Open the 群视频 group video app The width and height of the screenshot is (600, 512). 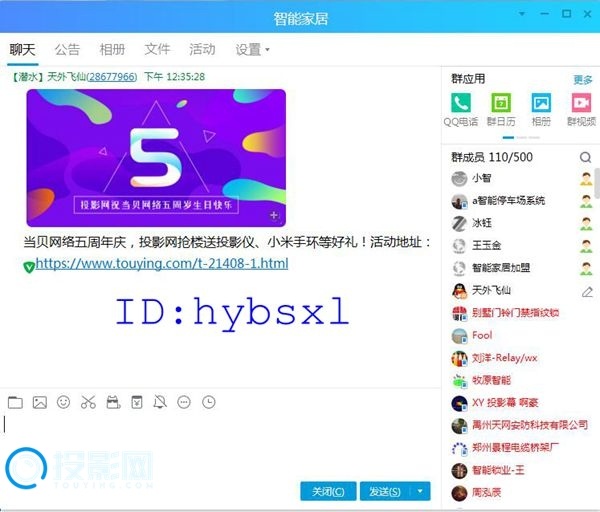pyautogui.click(x=580, y=103)
